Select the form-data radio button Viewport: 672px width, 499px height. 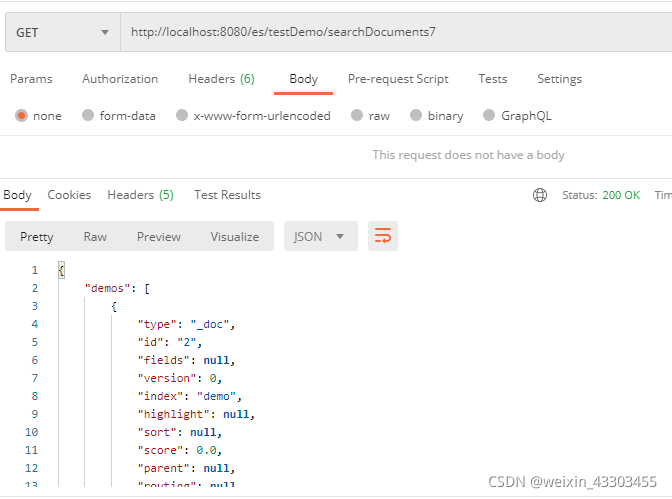(x=88, y=115)
